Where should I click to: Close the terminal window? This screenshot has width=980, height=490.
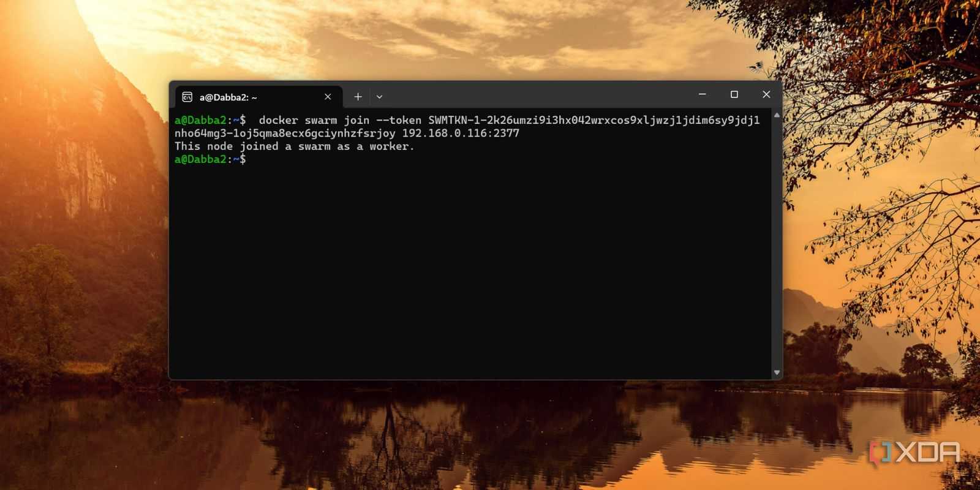tap(766, 94)
